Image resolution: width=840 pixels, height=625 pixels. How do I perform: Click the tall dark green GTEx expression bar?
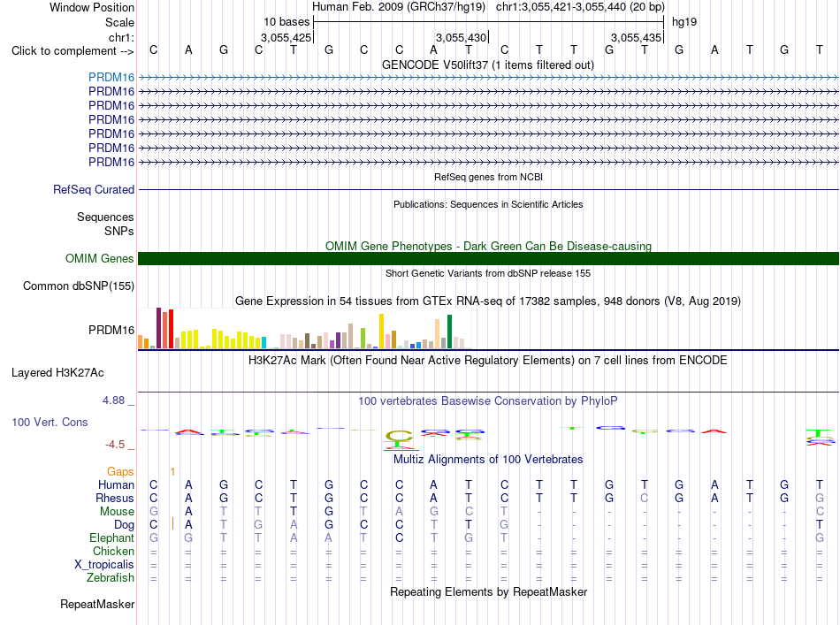450,332
